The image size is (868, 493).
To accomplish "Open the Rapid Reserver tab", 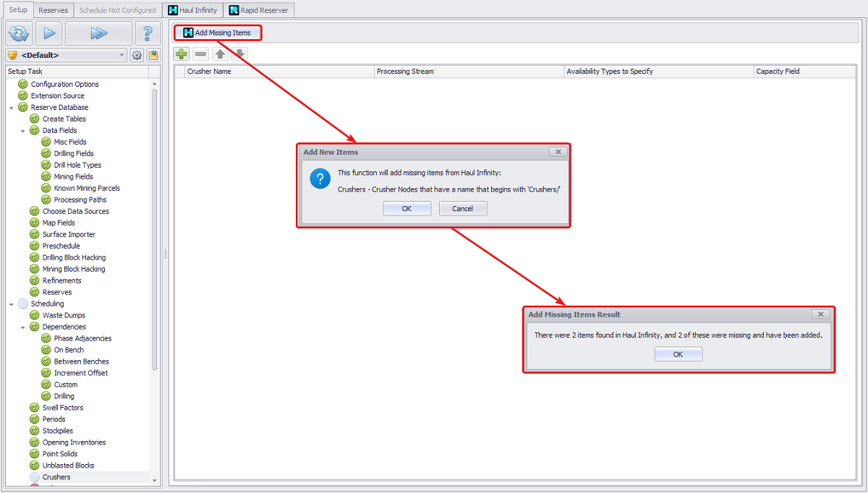I will point(259,10).
